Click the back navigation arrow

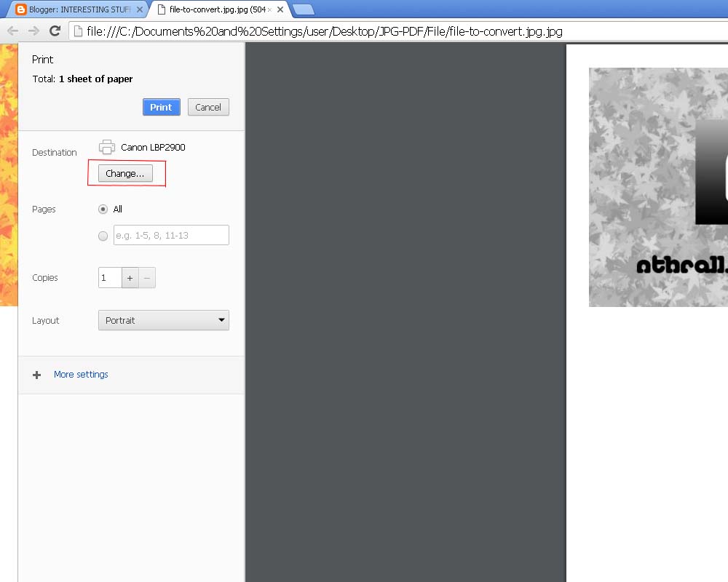12,31
